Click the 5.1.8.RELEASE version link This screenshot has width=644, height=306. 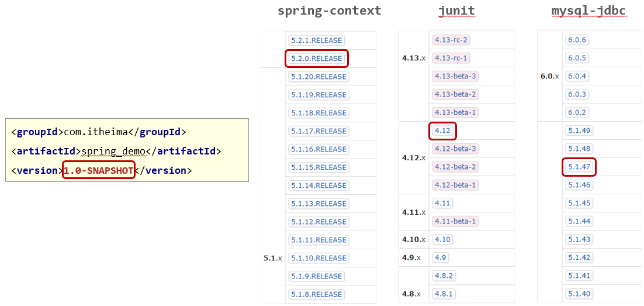[x=316, y=294]
